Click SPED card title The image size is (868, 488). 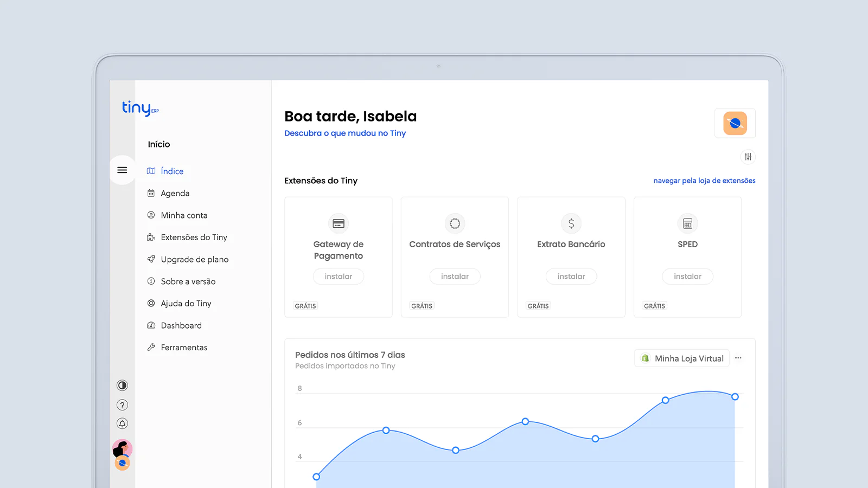687,244
